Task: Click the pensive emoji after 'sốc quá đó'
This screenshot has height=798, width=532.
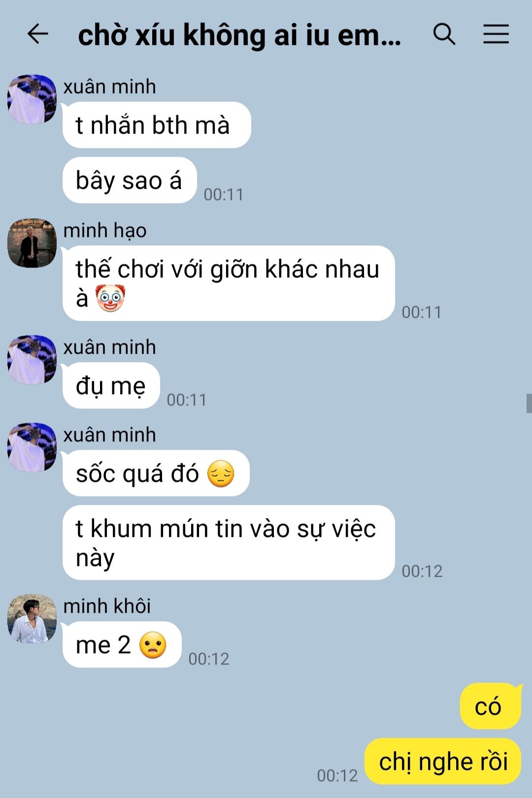Action: tap(221, 473)
